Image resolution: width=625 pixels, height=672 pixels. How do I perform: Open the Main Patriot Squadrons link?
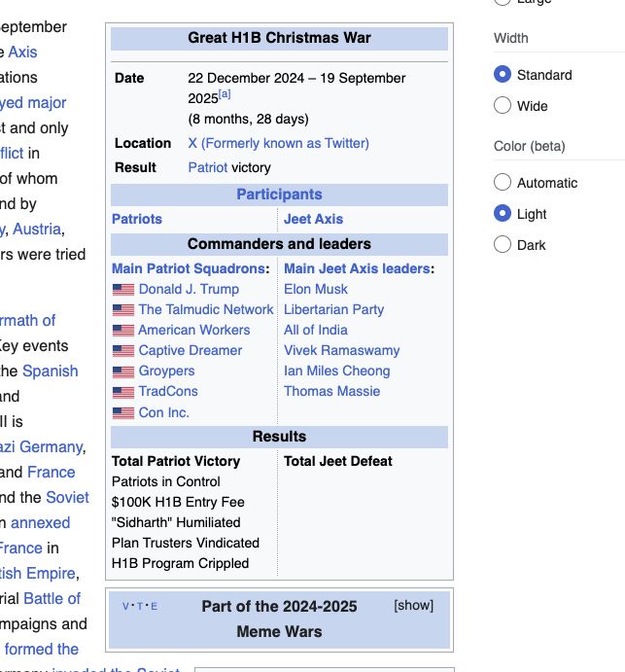click(189, 268)
